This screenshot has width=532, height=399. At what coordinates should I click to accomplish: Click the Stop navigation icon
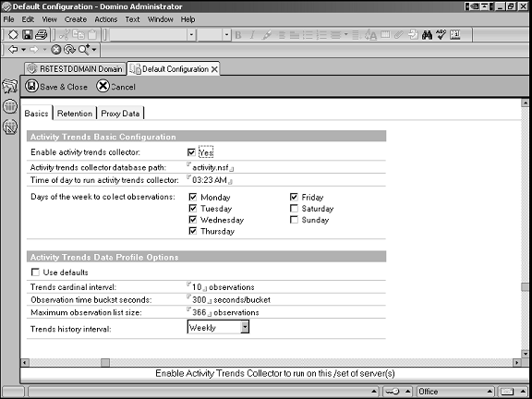click(55, 50)
